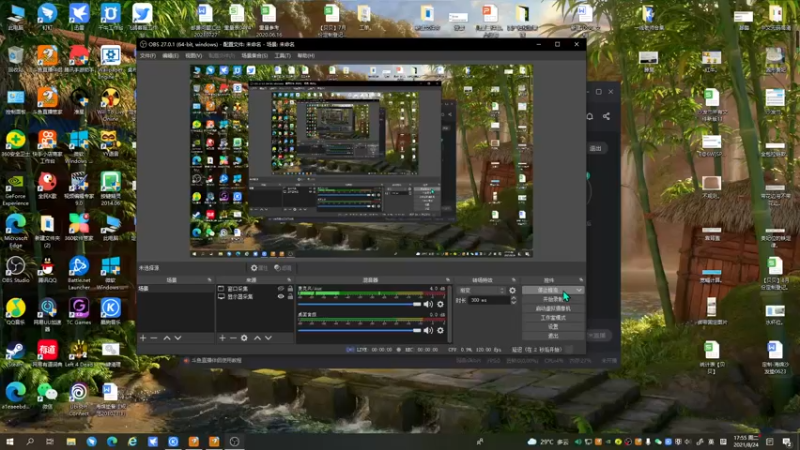Open the source filters button
The height and width of the screenshot is (450, 800).
[283, 268]
